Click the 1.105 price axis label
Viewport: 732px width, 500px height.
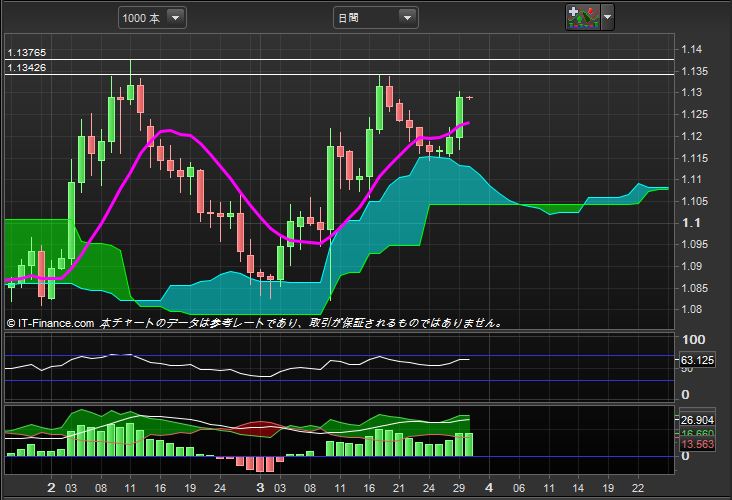click(x=694, y=201)
